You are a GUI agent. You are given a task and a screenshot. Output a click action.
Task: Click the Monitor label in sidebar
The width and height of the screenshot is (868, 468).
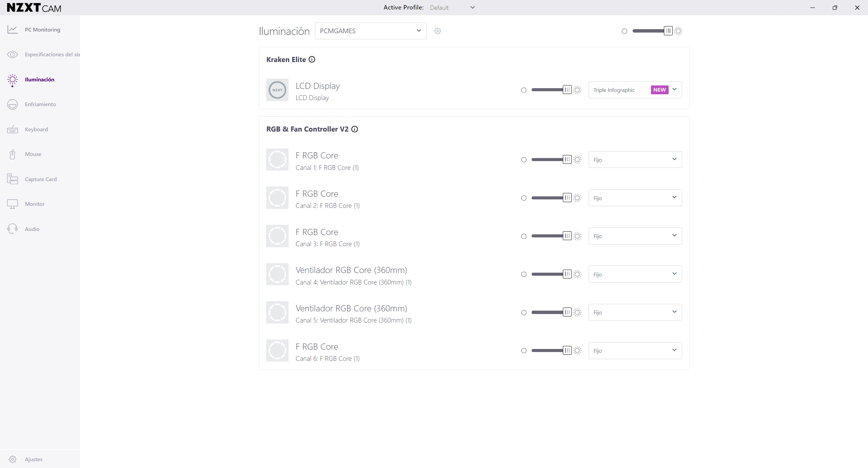pos(35,204)
